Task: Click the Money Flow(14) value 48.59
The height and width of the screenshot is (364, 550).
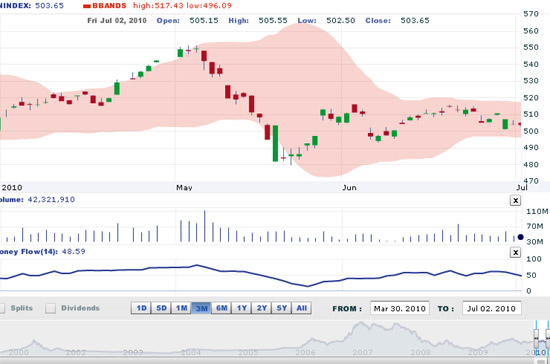Action: pos(74,251)
